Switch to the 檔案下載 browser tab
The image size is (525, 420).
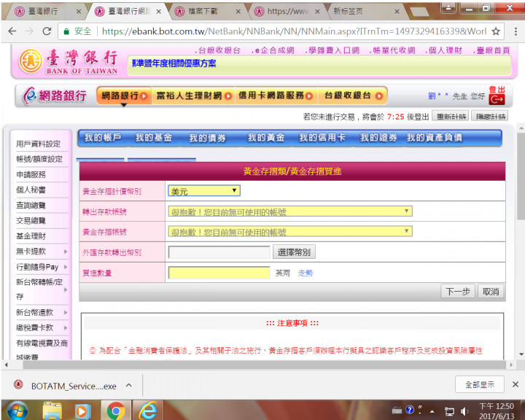tap(208, 12)
